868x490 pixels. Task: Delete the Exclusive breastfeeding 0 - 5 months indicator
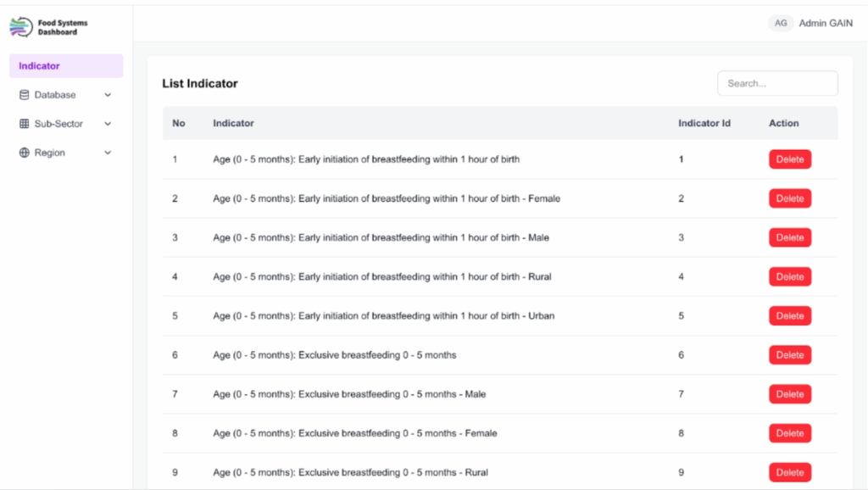click(x=789, y=355)
